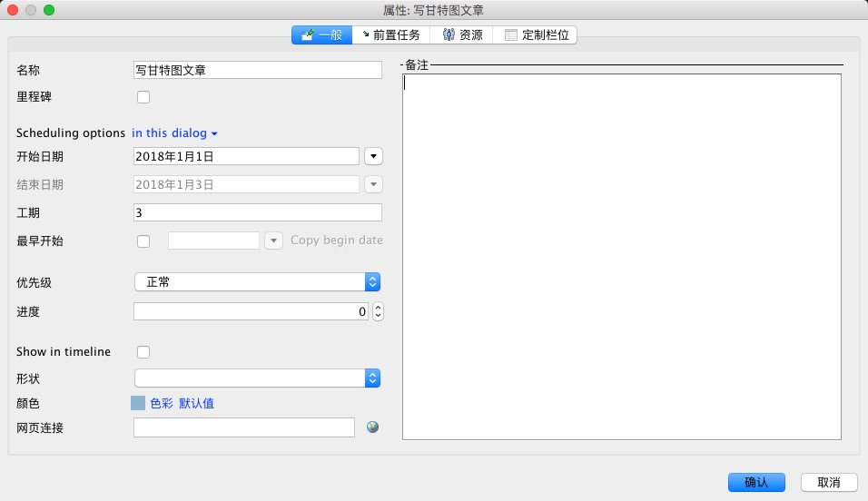Click the 结束日期 field showing 2018年1月3日
The image size is (868, 501).
246,184
